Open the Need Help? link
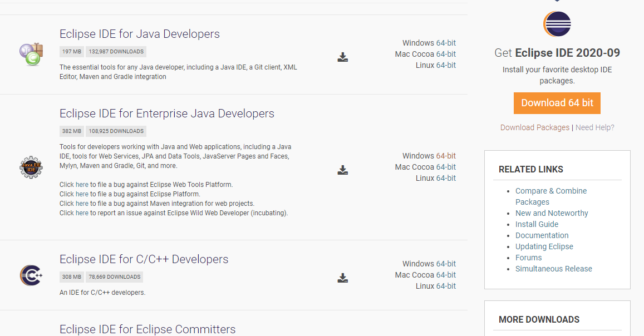The image size is (644, 336). [x=594, y=127]
